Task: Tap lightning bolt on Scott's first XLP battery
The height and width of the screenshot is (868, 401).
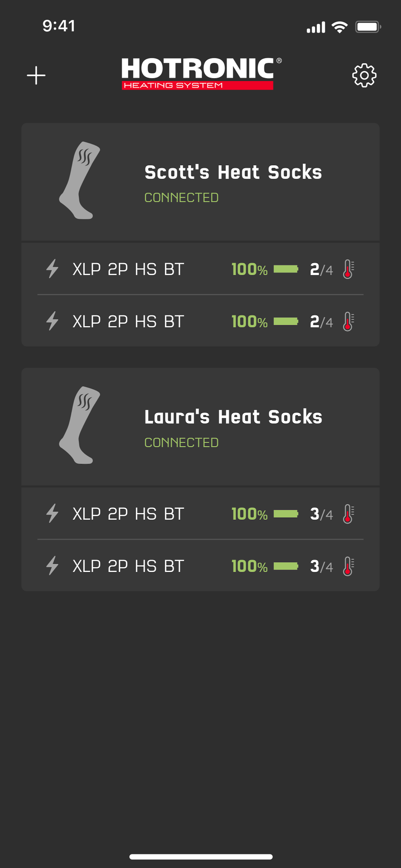Action: (x=53, y=269)
